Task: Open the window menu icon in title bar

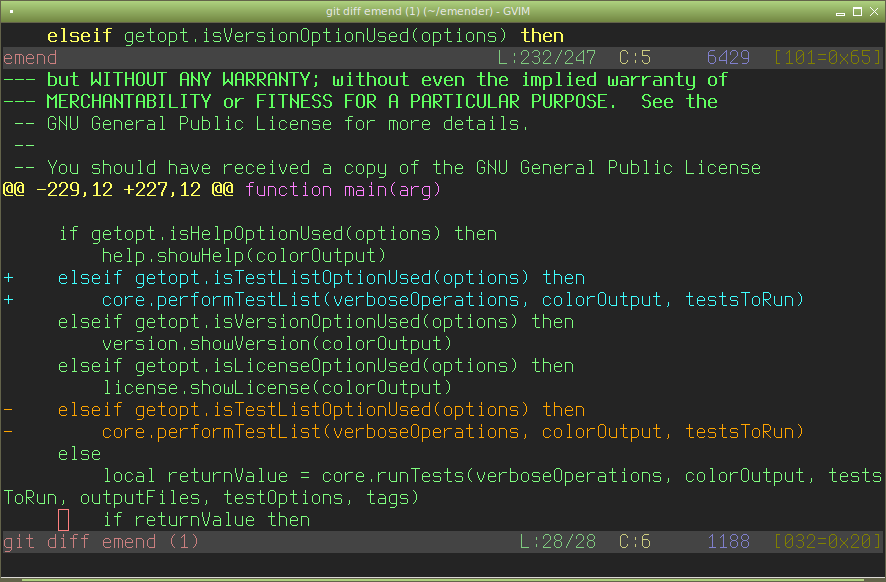Action: (10, 10)
